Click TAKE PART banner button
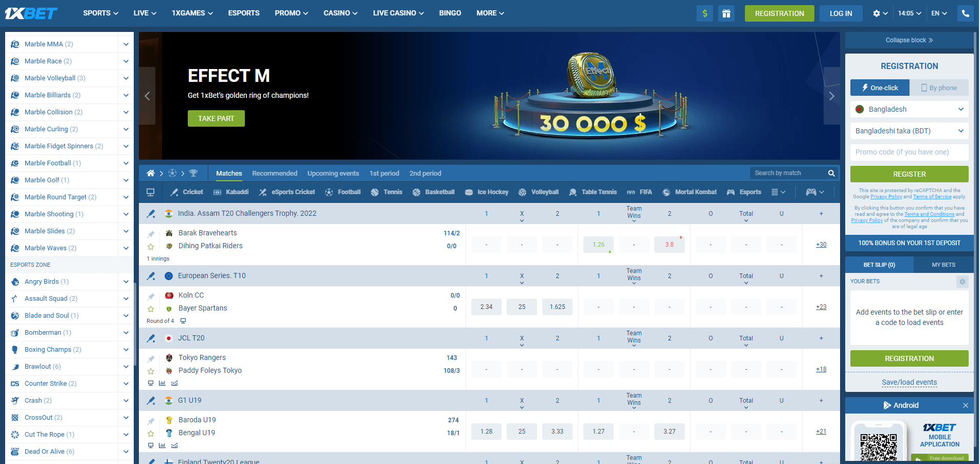 tap(216, 118)
